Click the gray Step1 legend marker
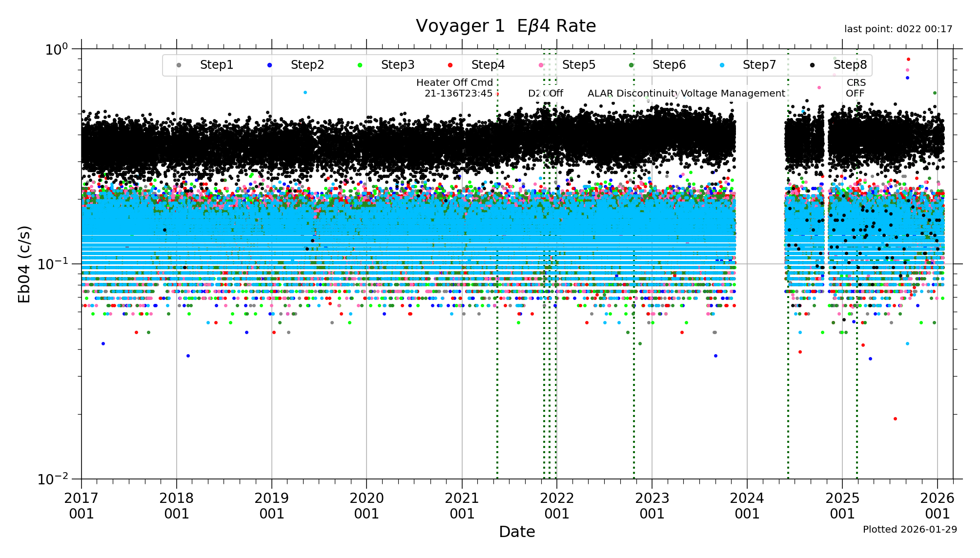 point(179,65)
